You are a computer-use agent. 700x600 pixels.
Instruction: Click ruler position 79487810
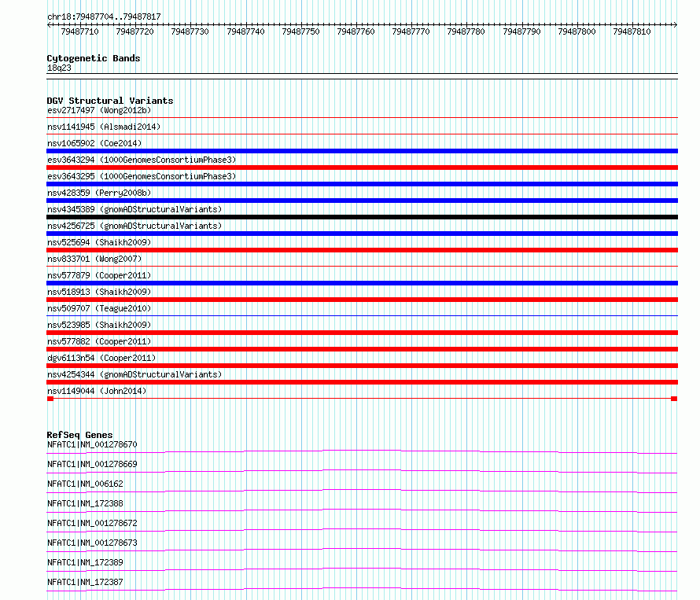tap(632, 31)
